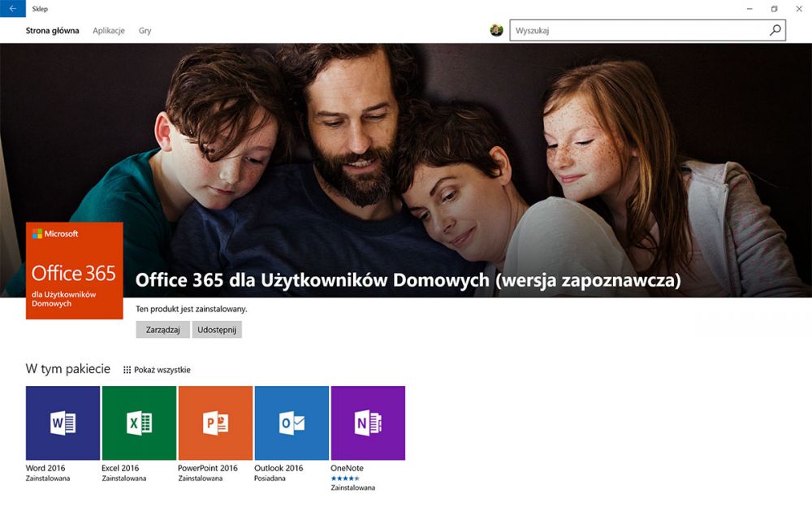Image resolution: width=812 pixels, height=520 pixels.
Task: Click the Outlook 2016 label
Action: pyautogui.click(x=279, y=468)
